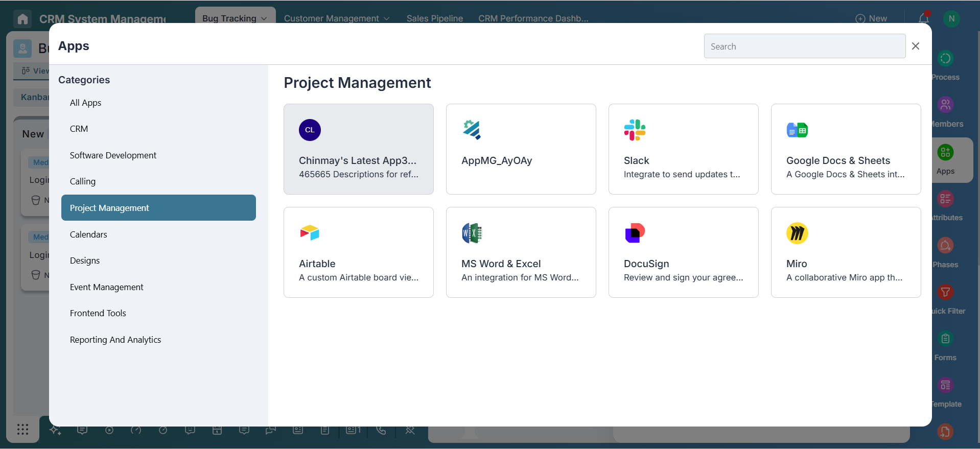
Task: Open the Template sidebar icon
Action: point(945,385)
